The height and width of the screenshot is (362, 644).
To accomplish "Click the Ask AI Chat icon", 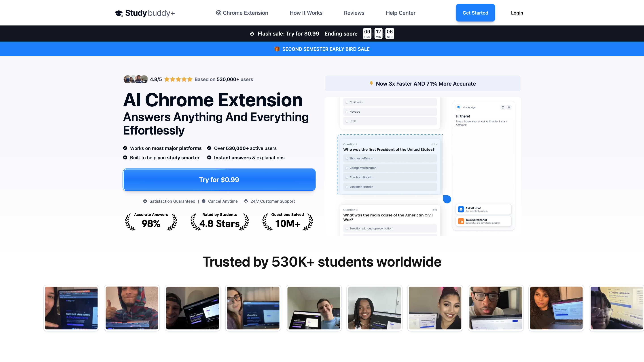I will pos(461,209).
